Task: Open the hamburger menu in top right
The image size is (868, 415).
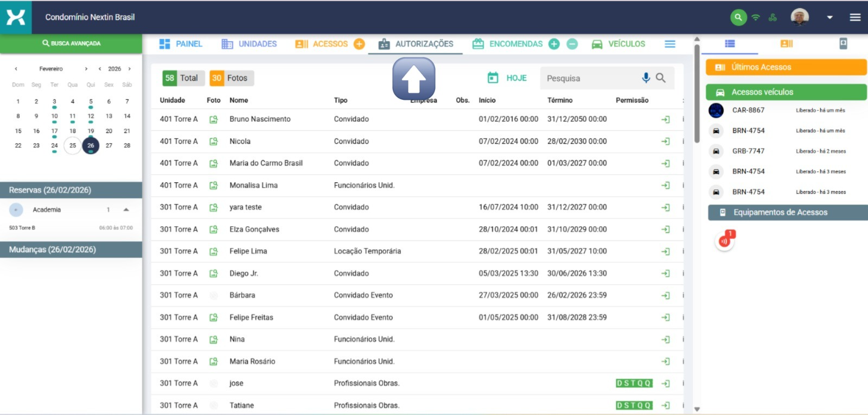Action: click(x=855, y=17)
